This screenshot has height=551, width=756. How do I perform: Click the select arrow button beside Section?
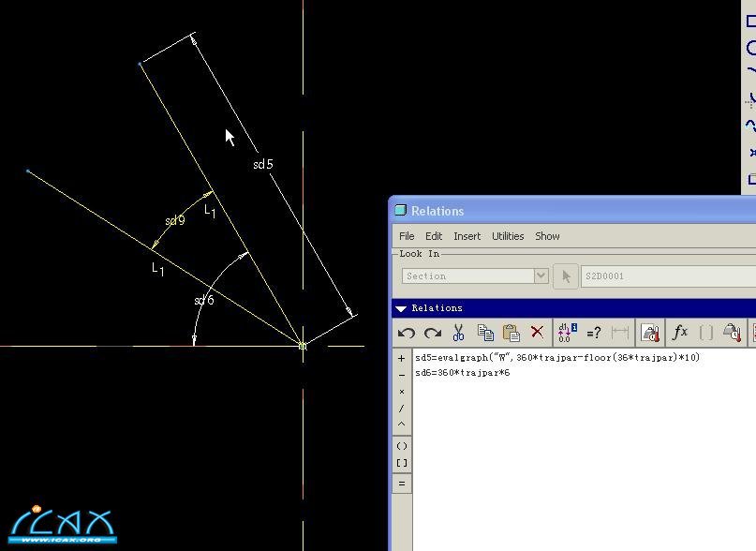[565, 275]
